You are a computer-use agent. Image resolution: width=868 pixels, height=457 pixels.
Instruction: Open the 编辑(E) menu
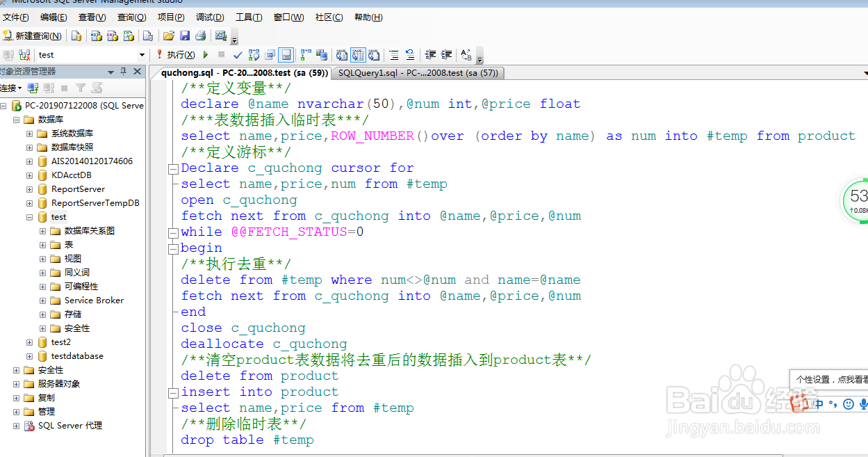pos(54,17)
